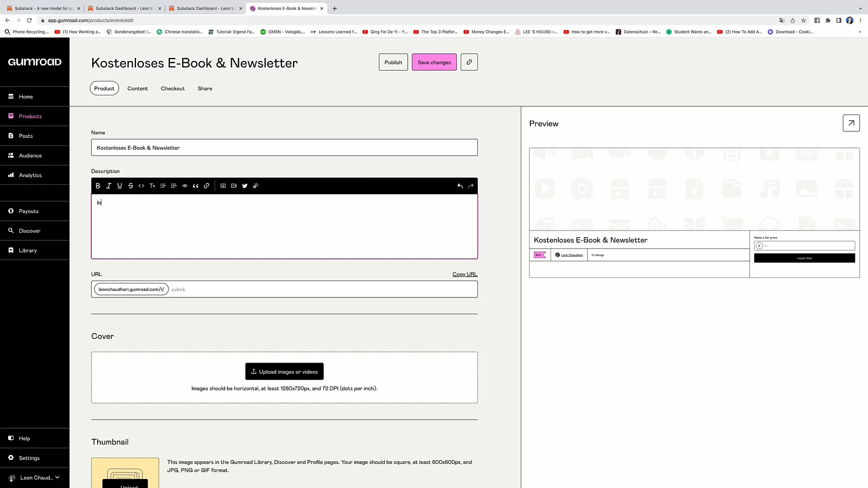Open Payouts section in sidebar
The image size is (868, 488).
(x=35, y=211)
